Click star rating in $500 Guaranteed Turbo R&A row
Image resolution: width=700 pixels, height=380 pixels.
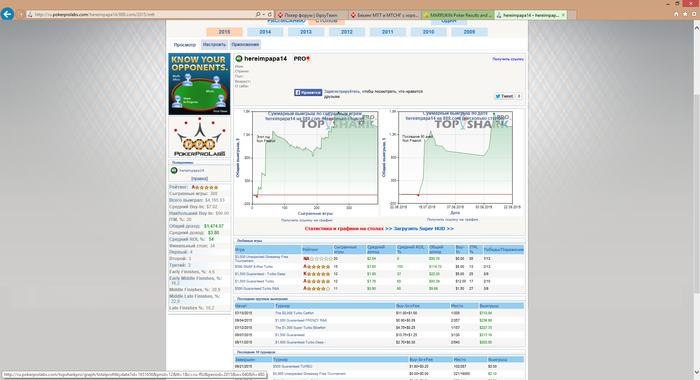click(317, 288)
